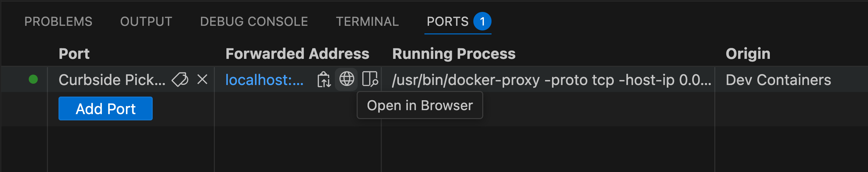The width and height of the screenshot is (868, 172).
Task: Open the forwarded port in browser
Action: pyautogui.click(x=346, y=80)
